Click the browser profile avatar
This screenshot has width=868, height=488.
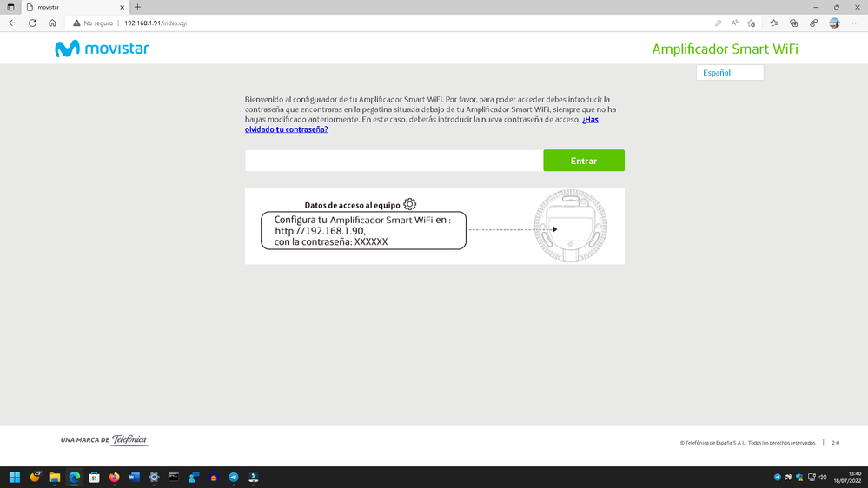pyautogui.click(x=834, y=23)
